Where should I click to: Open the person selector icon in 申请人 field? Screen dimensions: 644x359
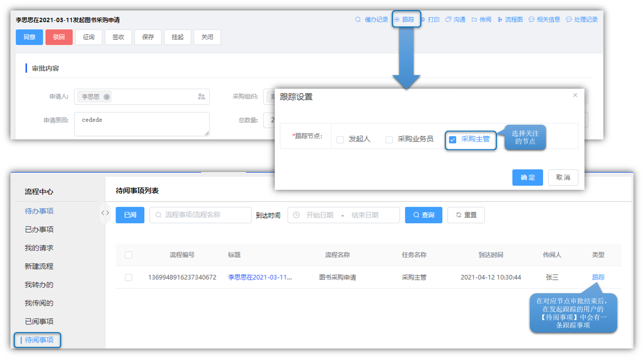(201, 97)
